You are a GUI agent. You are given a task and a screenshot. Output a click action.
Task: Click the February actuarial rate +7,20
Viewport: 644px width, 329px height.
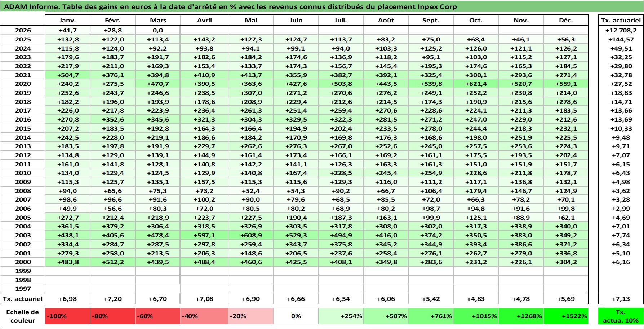coord(113,299)
